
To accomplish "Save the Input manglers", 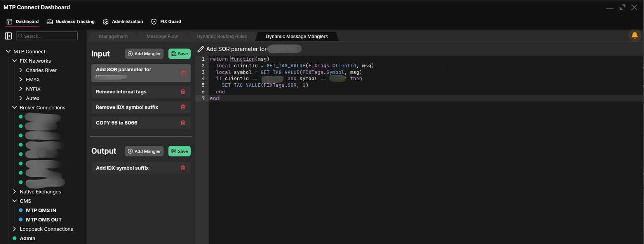I will pos(179,54).
